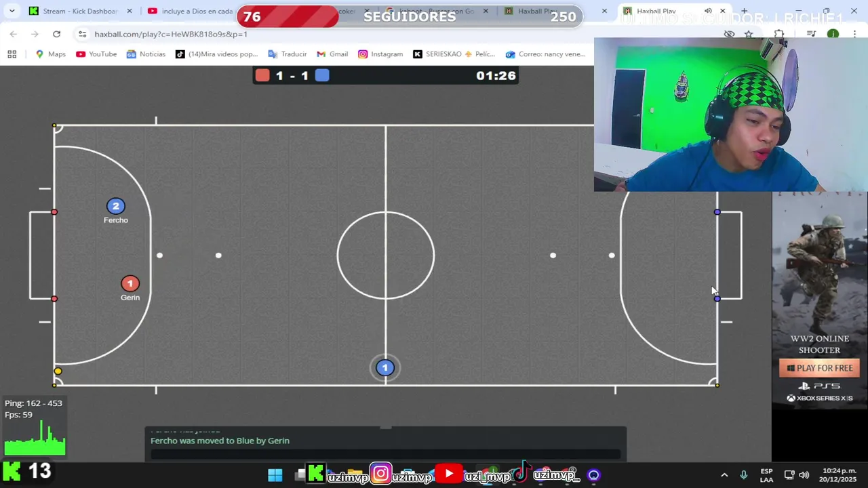The height and width of the screenshot is (488, 868).
Task: Open the Chrome apps grid icon
Action: [x=12, y=54]
